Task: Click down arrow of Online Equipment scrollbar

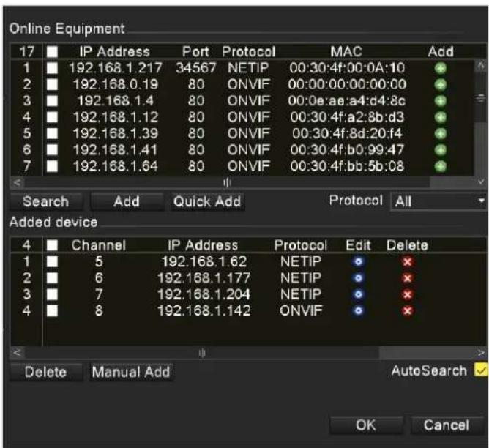Action: pyautogui.click(x=480, y=182)
